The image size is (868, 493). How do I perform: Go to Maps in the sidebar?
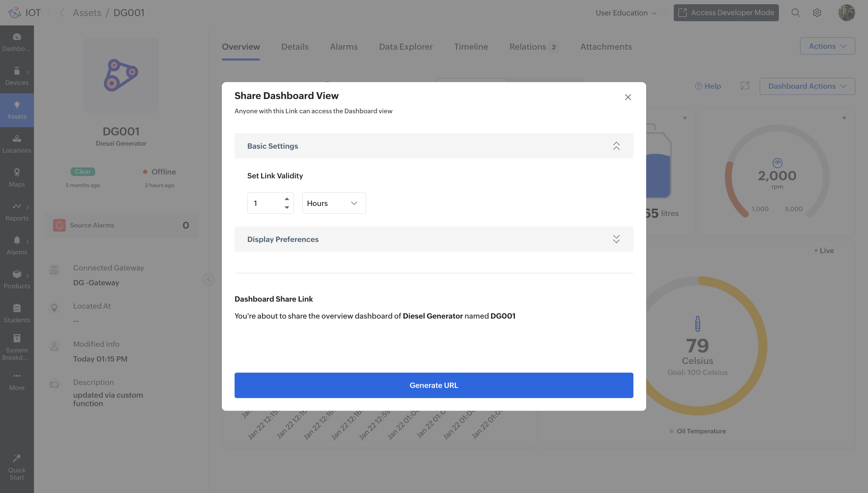click(x=17, y=178)
